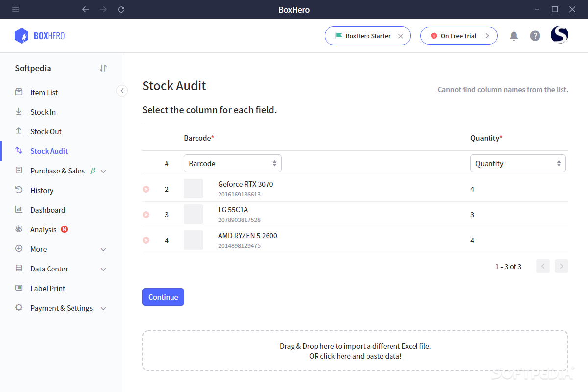This screenshot has height=392, width=588.
Task: Click the Geforce RTX 3070 thumbnail
Action: coord(194,189)
